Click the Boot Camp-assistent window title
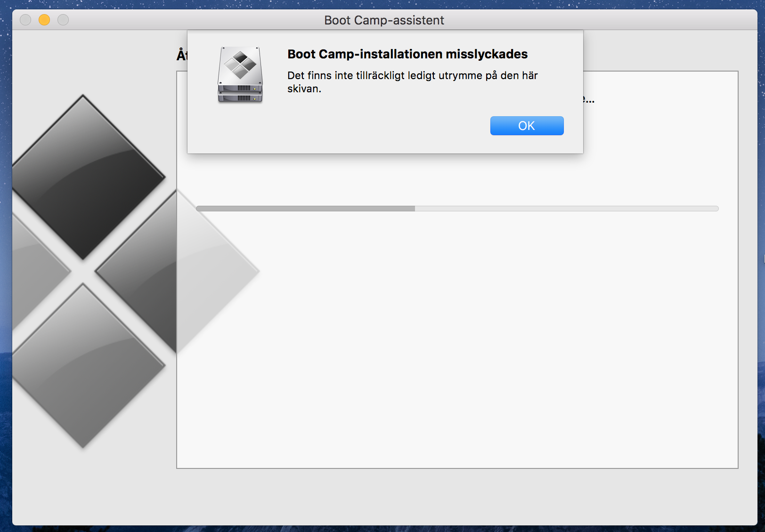The width and height of the screenshot is (765, 532). [x=384, y=20]
